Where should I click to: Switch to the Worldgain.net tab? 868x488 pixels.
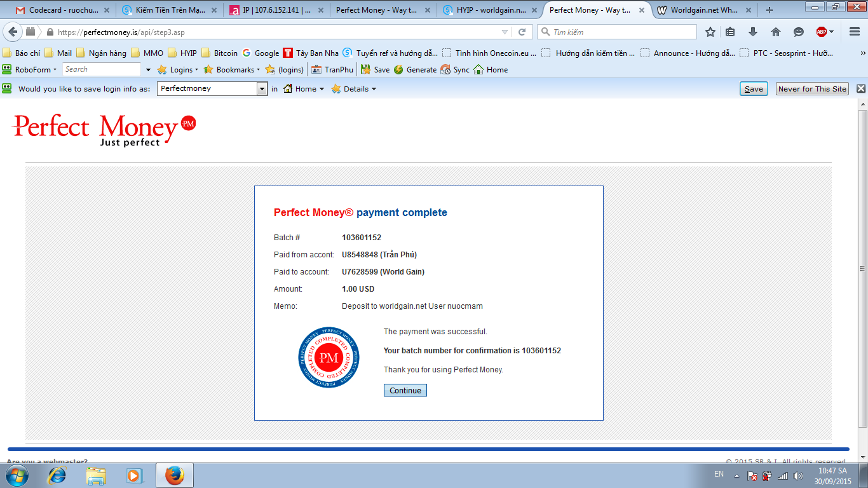pyautogui.click(x=703, y=10)
